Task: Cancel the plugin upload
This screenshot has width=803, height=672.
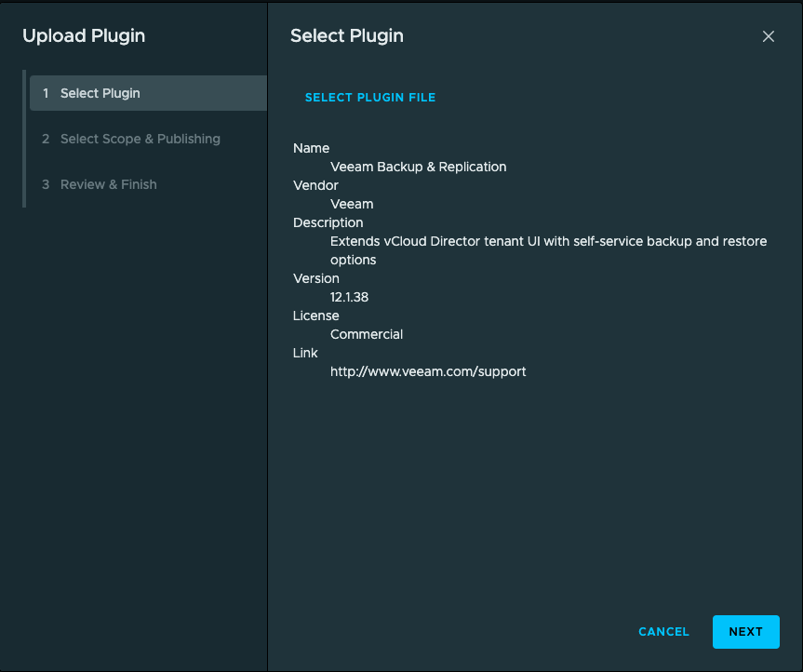Action: (x=663, y=632)
